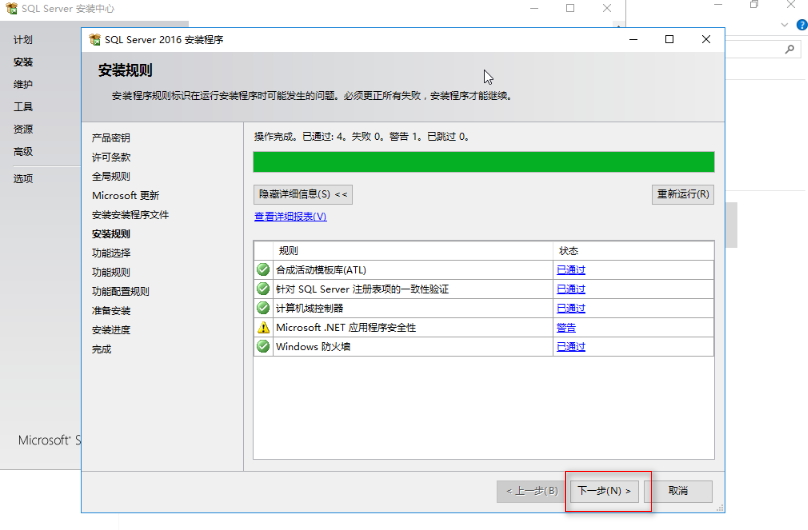Select 维护 in the 安装中心 sidebar
The height and width of the screenshot is (530, 808).
(x=23, y=84)
